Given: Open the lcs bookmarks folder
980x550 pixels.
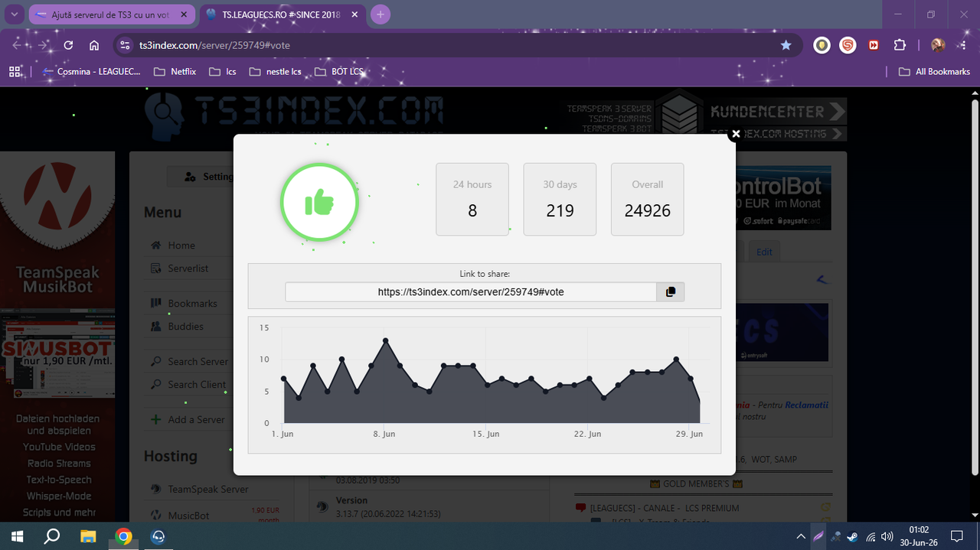Looking at the screenshot, I should click(x=223, y=71).
